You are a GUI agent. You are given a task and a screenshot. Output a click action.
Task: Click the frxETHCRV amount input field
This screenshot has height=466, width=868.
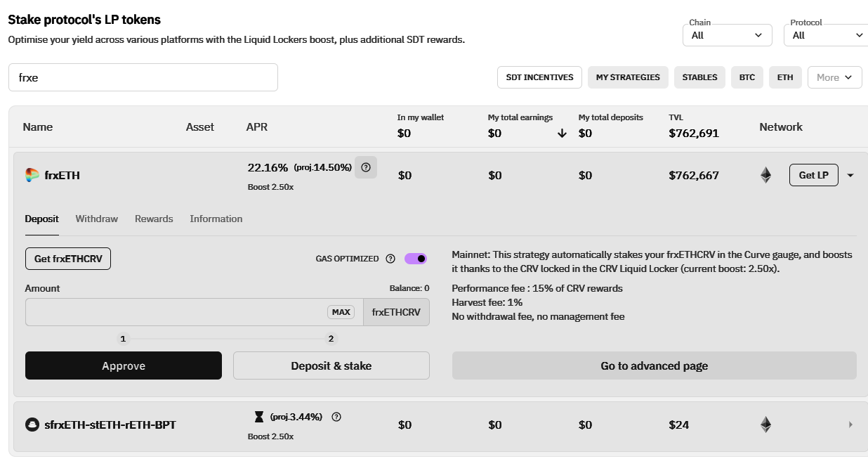click(176, 312)
